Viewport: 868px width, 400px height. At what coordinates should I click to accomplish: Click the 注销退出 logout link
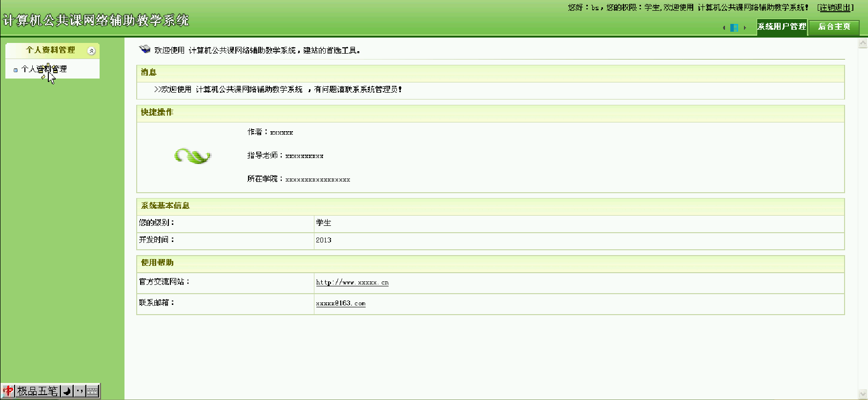[835, 7]
